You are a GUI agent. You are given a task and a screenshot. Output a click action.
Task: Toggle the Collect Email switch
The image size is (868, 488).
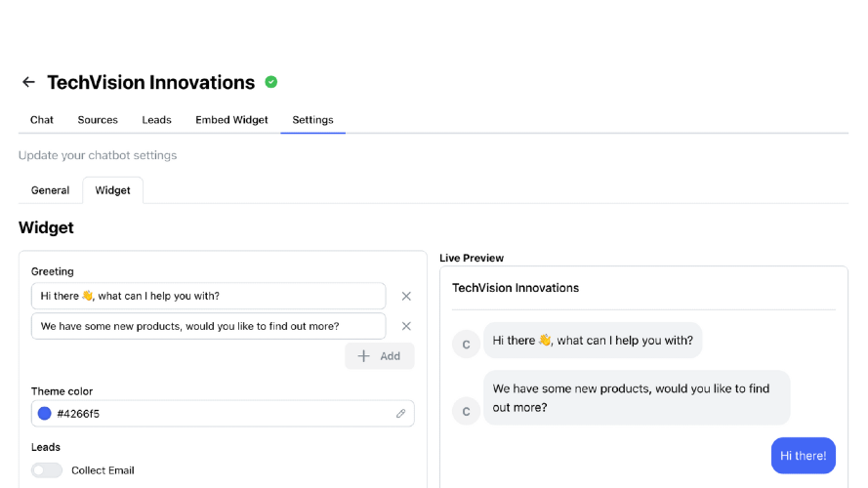click(47, 470)
